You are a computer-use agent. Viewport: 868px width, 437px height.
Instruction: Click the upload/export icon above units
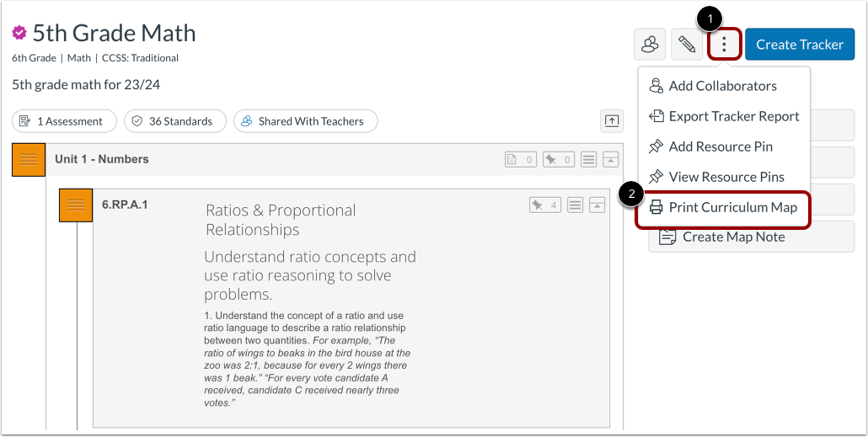(612, 121)
